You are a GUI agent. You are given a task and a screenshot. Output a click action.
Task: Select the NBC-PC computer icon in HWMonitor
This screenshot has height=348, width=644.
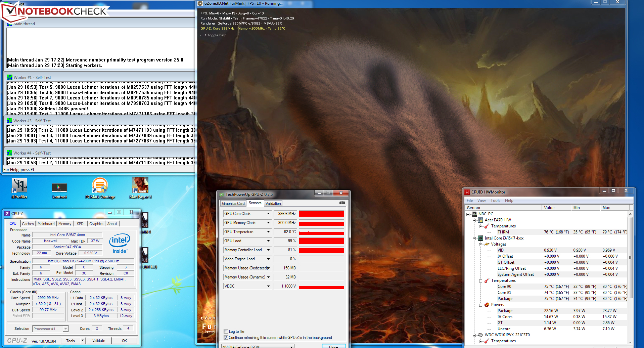(474, 214)
